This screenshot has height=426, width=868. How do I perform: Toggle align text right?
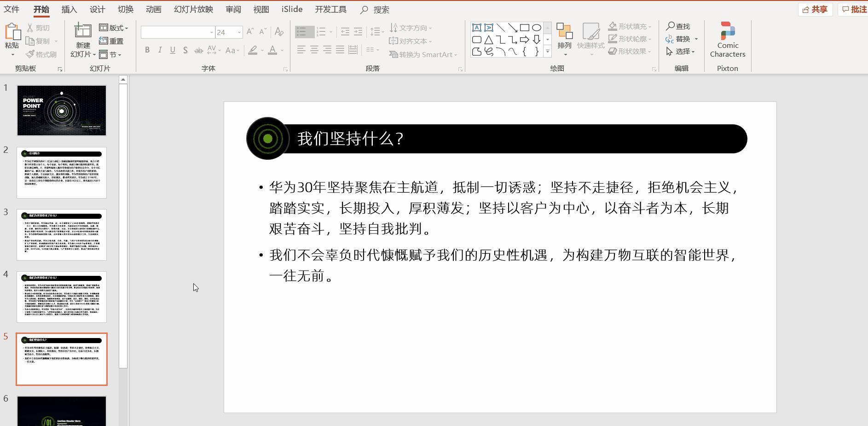point(327,50)
